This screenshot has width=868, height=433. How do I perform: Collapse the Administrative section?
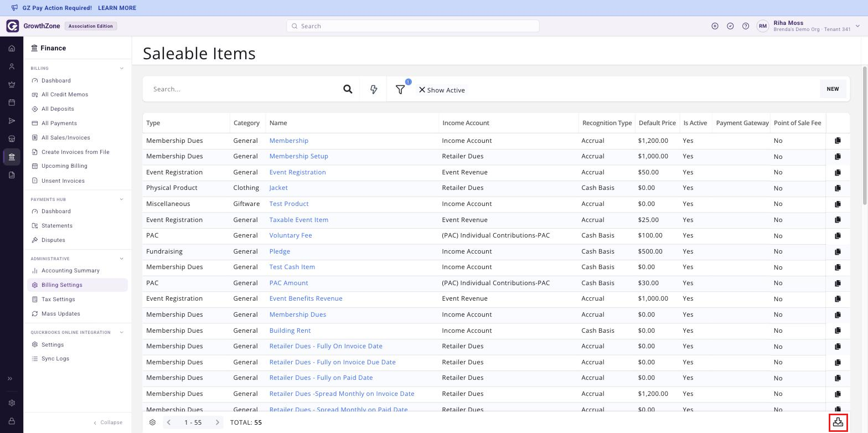[x=122, y=259]
